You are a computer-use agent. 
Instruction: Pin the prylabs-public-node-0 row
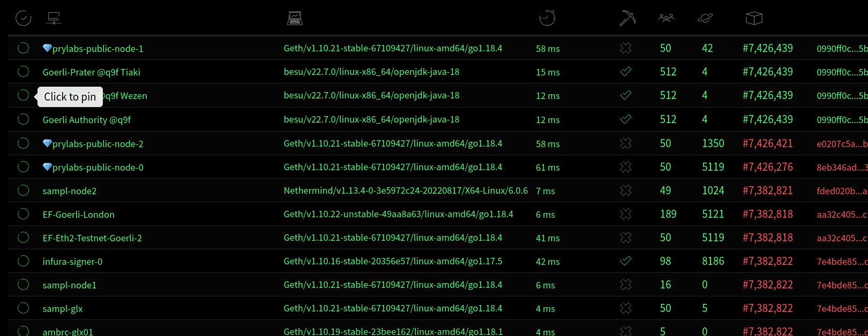tap(23, 167)
